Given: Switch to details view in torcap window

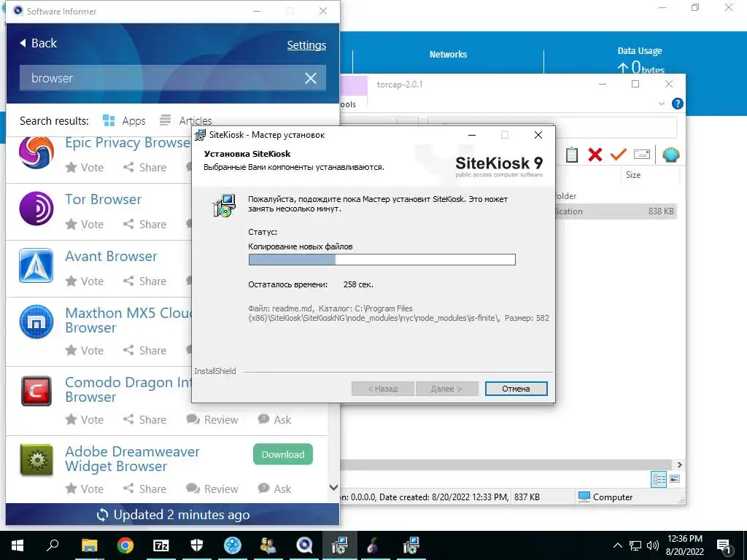Looking at the screenshot, I should [659, 480].
